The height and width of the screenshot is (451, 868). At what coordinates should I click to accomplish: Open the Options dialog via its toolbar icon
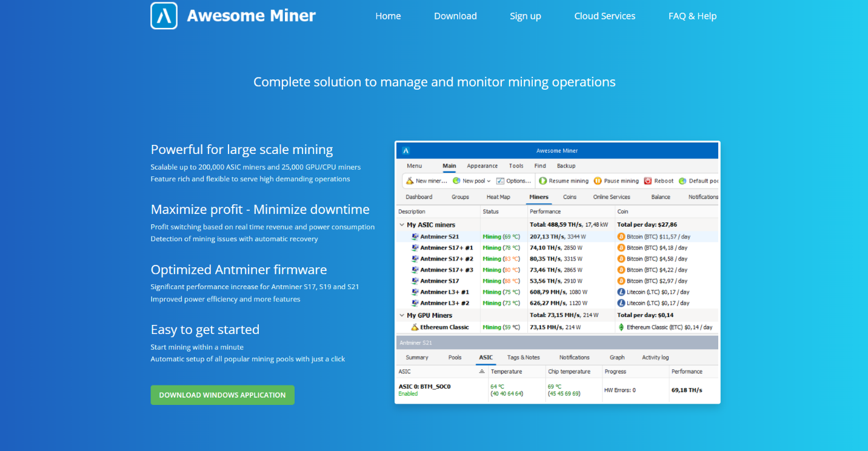tap(500, 180)
